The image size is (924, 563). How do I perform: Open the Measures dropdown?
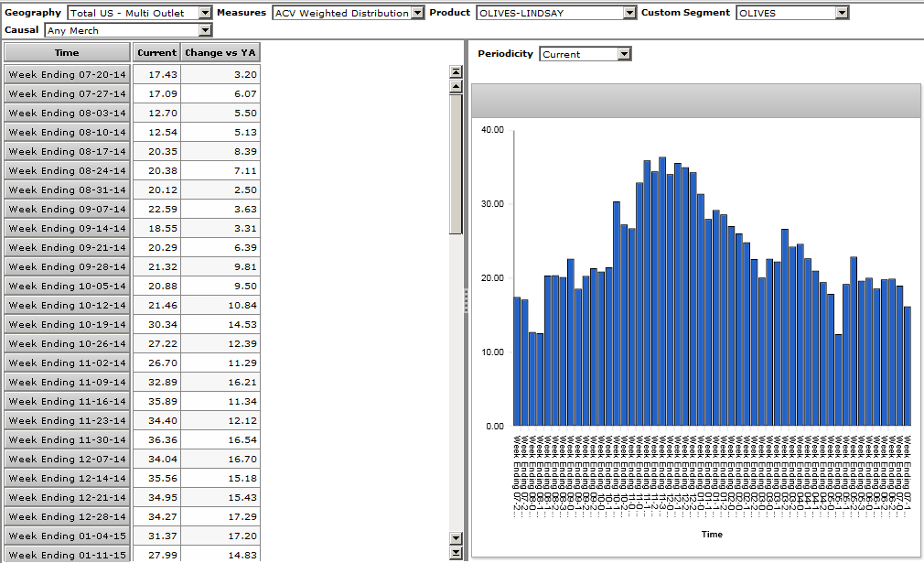418,13
